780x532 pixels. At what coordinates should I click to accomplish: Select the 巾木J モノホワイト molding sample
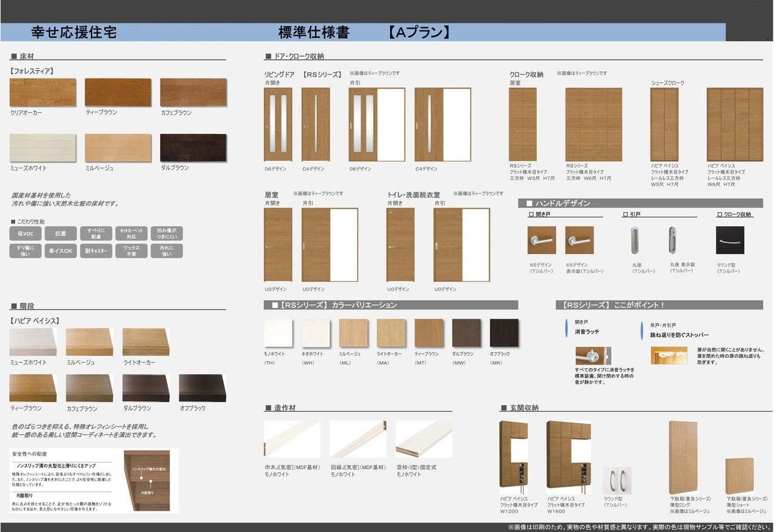pyautogui.click(x=292, y=439)
